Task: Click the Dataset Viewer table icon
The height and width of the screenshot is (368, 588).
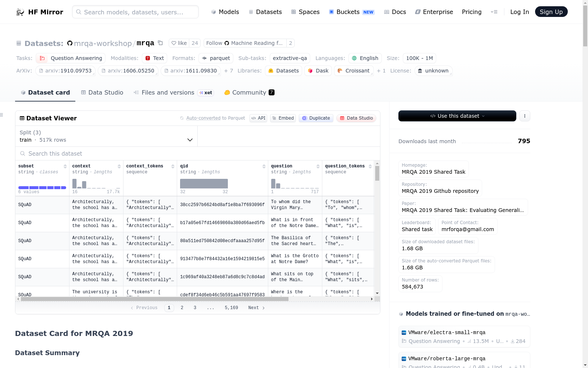Action: tap(22, 118)
